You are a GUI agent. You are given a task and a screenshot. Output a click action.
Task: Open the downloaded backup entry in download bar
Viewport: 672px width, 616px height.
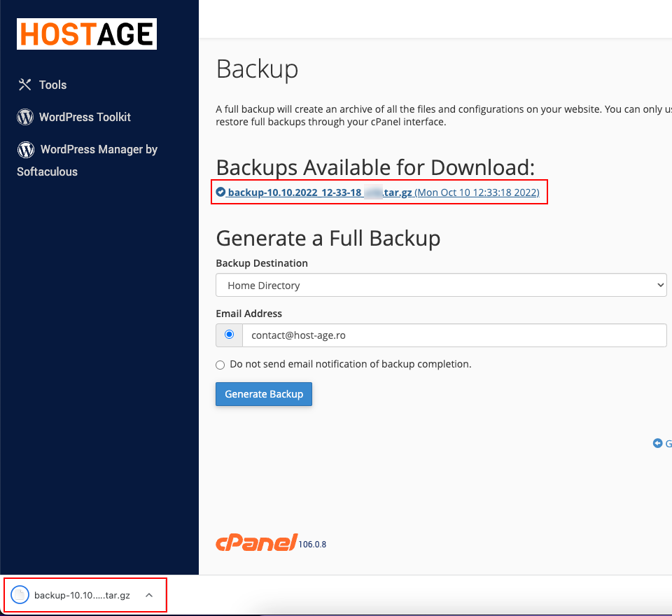click(80, 594)
